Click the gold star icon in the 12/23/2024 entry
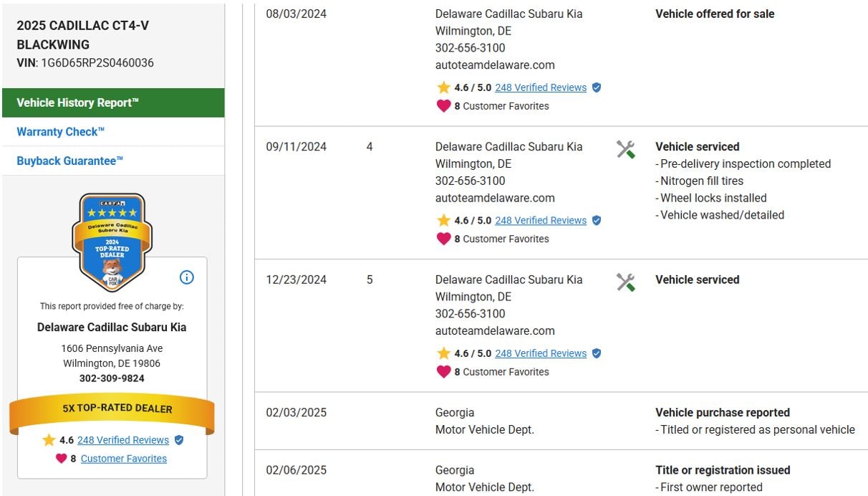Screen dimensions: 868x496 [x=443, y=353]
